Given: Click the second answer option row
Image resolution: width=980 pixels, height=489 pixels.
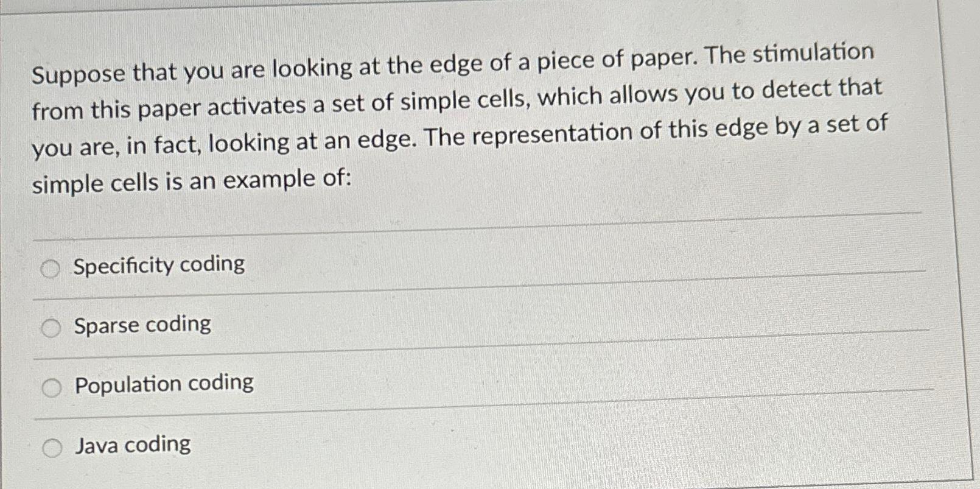Looking at the screenshot, I should tap(426, 326).
